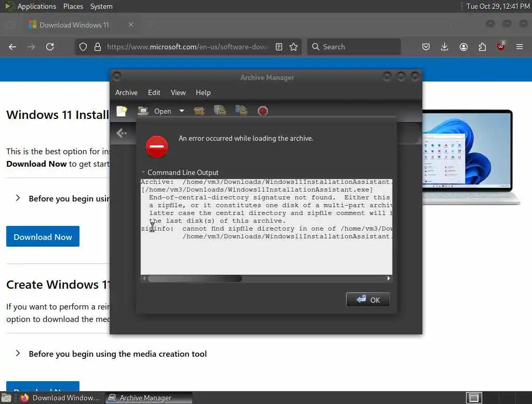Click Download Now under Installation Assistant
The width and height of the screenshot is (532, 404).
pos(43,236)
